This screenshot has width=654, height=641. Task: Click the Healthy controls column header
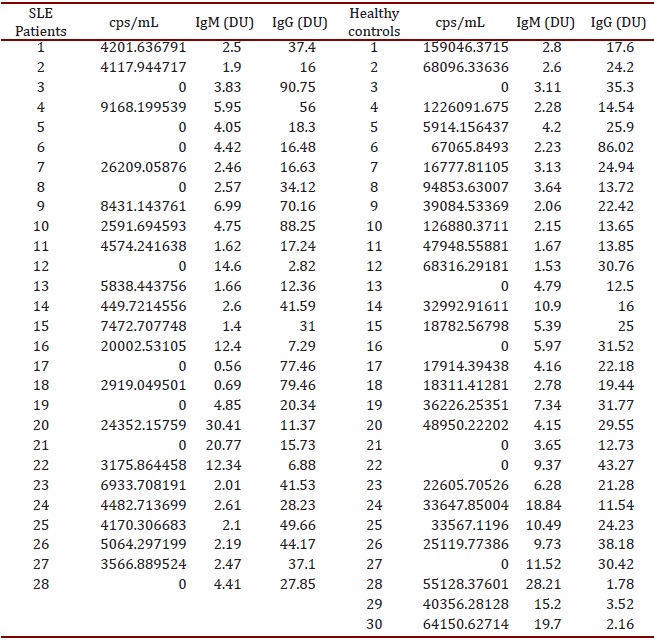(x=375, y=23)
